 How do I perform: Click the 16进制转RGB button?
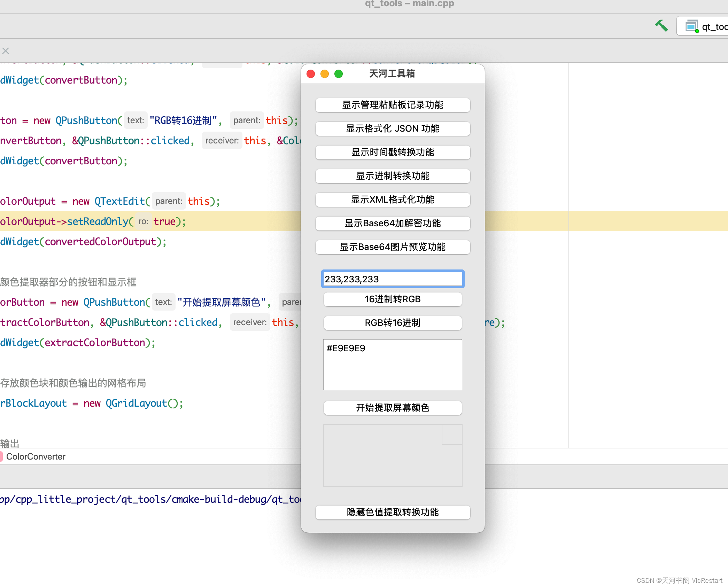[x=393, y=299]
